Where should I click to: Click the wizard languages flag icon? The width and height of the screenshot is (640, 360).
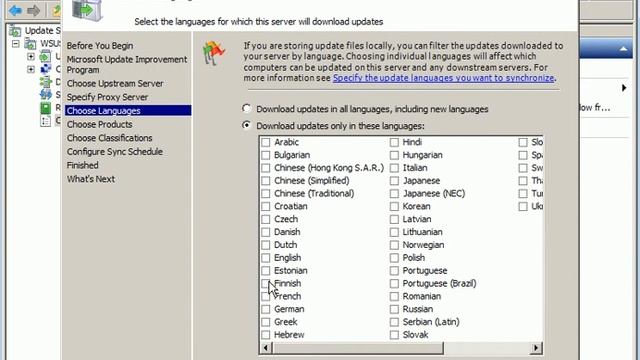click(x=213, y=53)
